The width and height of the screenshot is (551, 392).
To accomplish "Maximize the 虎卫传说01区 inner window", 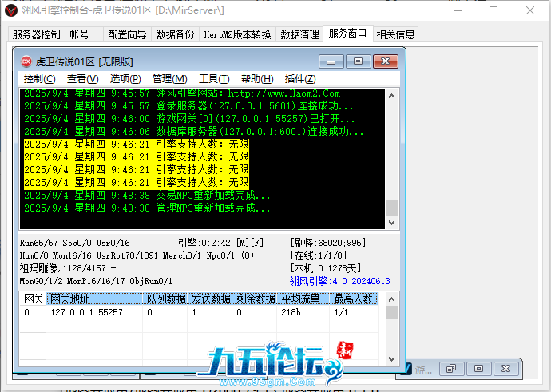I will 358,61.
